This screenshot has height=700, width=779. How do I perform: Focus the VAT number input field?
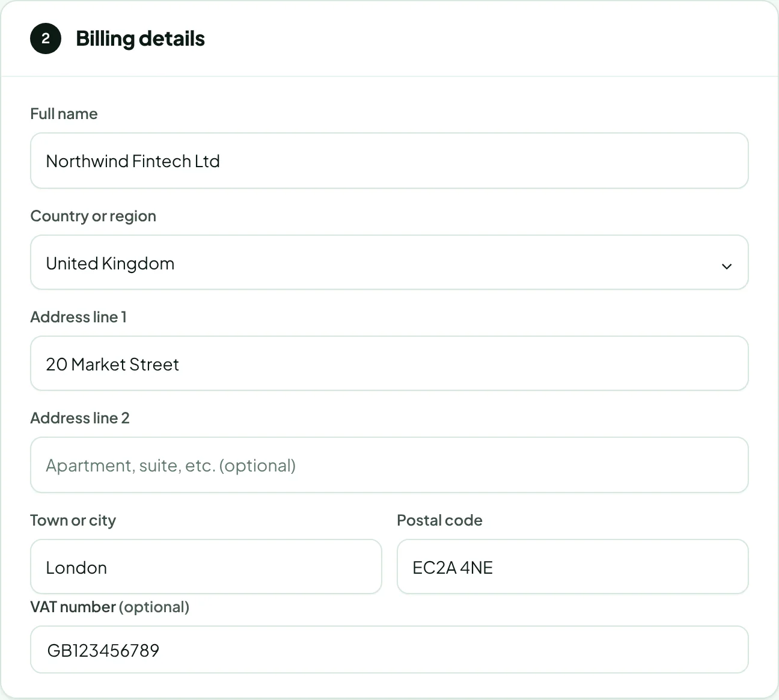click(x=389, y=649)
